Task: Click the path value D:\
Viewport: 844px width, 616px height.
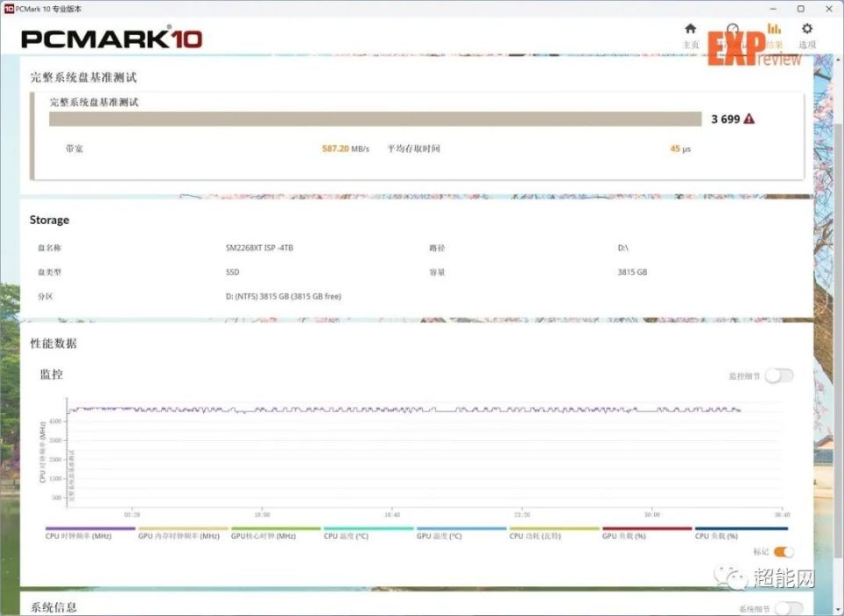Action: tap(622, 248)
